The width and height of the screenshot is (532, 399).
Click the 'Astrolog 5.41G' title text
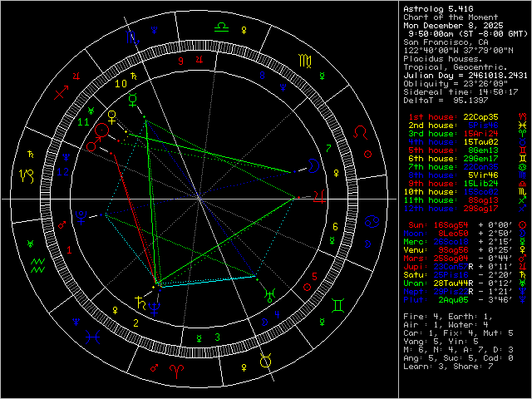pos(438,9)
